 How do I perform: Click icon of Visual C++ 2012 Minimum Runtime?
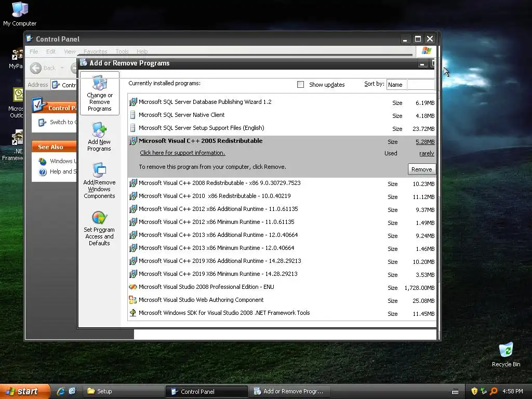(x=133, y=222)
